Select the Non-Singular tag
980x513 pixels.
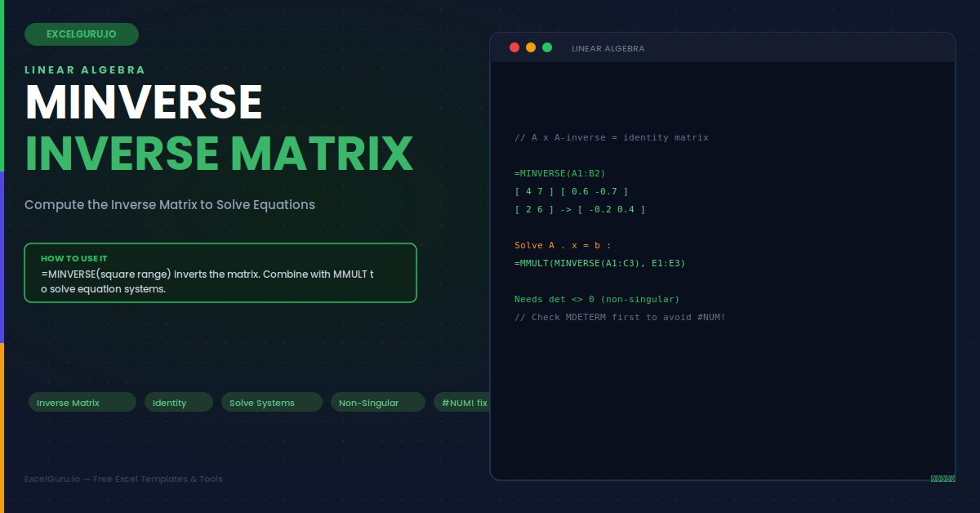pos(378,402)
